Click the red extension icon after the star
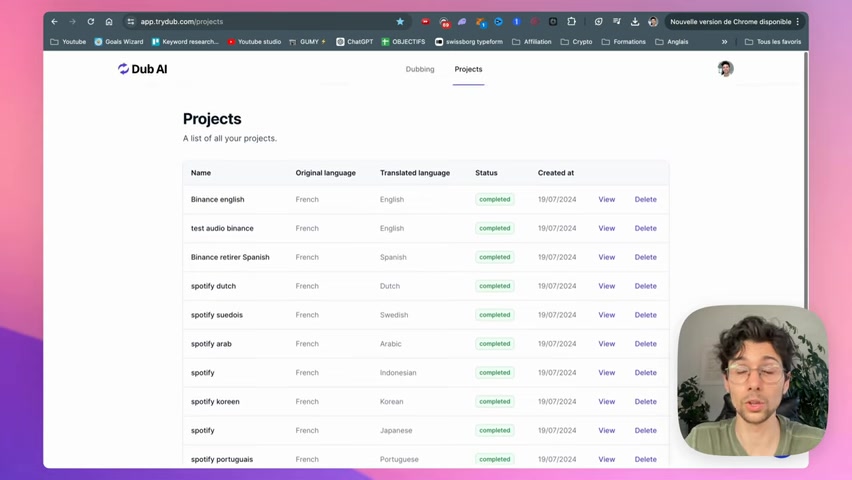Image resolution: width=852 pixels, height=480 pixels. pyautogui.click(x=425, y=22)
